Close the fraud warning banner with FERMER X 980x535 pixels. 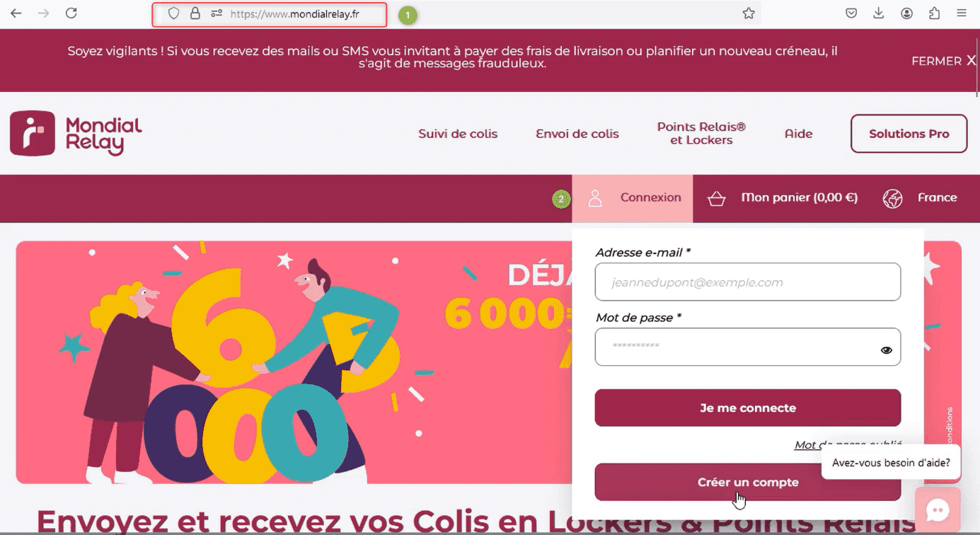(x=943, y=61)
